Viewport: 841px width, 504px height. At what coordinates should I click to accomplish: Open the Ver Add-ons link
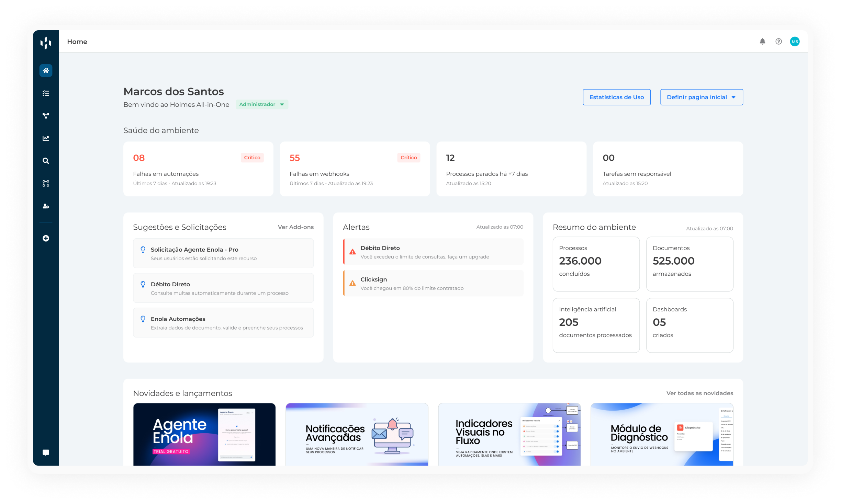[x=295, y=227]
